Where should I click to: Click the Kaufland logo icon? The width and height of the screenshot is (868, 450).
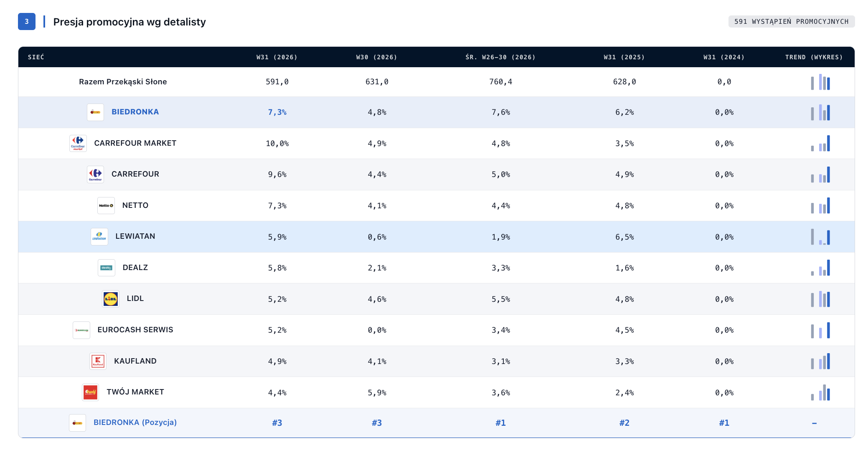[x=98, y=361]
